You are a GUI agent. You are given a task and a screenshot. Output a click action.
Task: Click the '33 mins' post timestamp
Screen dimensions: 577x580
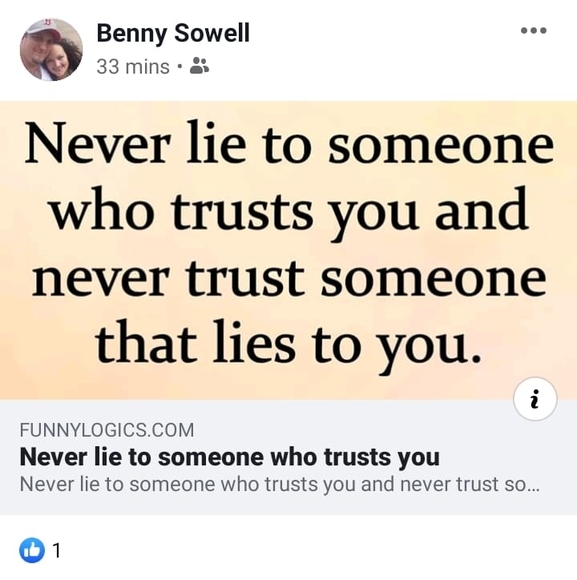tap(132, 67)
